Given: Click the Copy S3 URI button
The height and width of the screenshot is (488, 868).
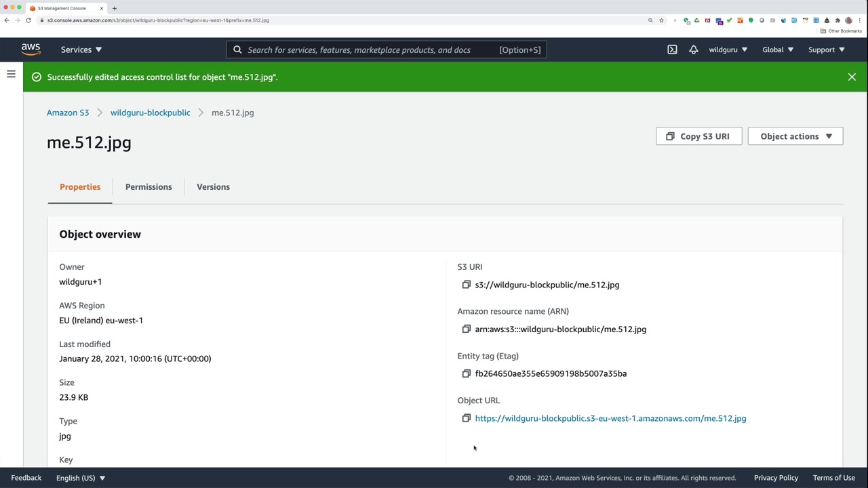Looking at the screenshot, I should tap(698, 136).
